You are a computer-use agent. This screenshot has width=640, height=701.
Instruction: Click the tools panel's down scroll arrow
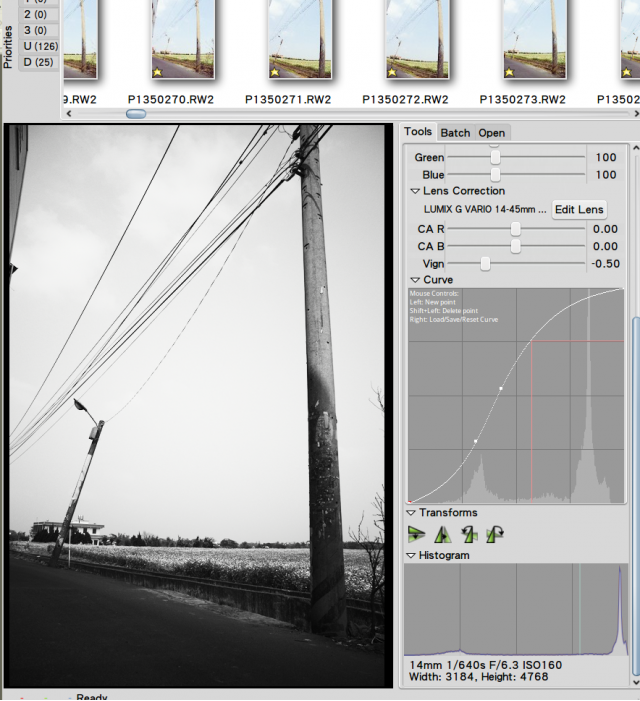pyautogui.click(x=636, y=682)
